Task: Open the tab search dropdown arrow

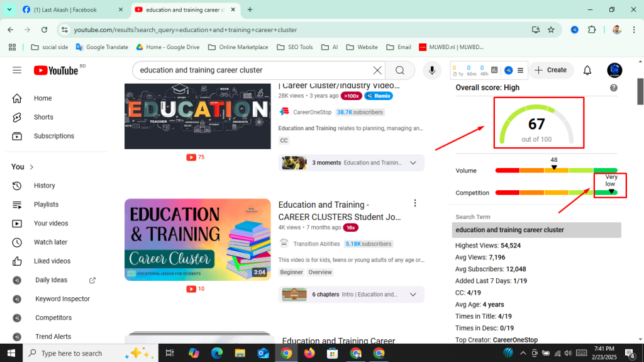Action: pyautogui.click(x=9, y=9)
